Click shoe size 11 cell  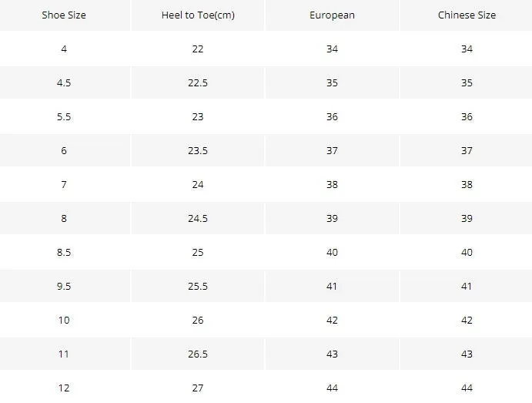pyautogui.click(x=64, y=354)
